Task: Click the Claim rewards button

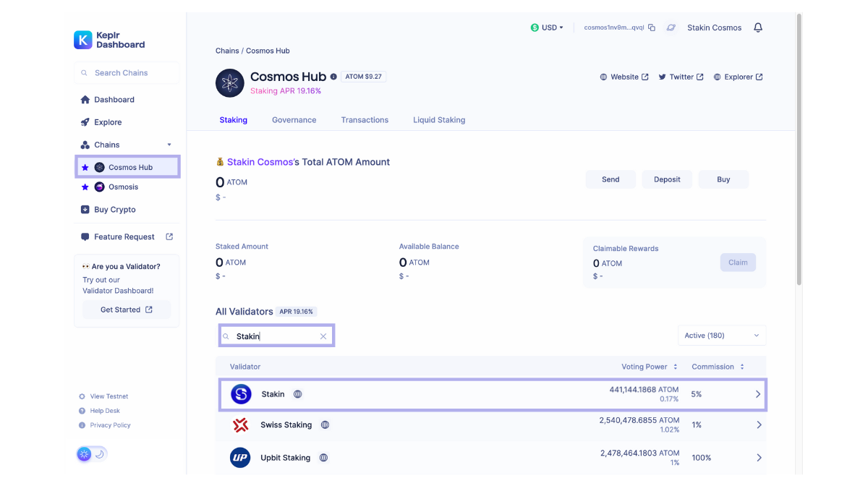Action: (738, 263)
